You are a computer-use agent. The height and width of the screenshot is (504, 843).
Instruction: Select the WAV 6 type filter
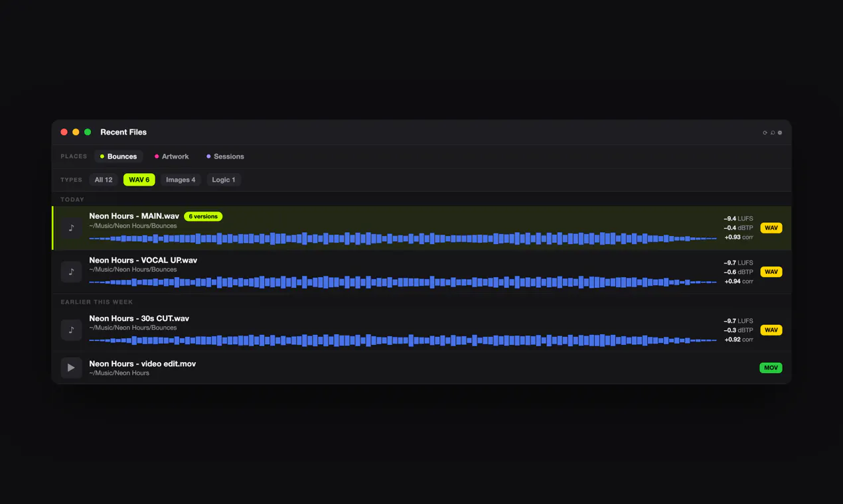139,180
